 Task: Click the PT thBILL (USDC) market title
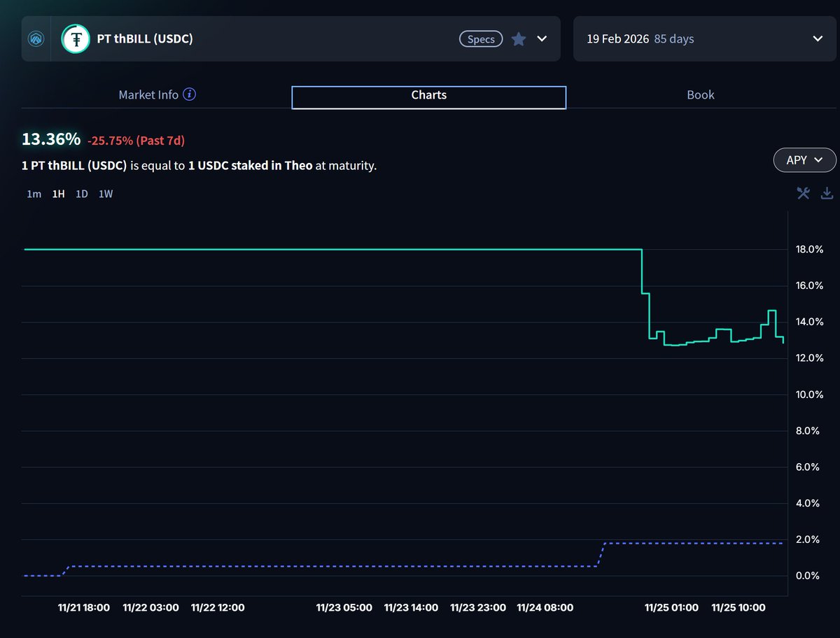tap(144, 39)
